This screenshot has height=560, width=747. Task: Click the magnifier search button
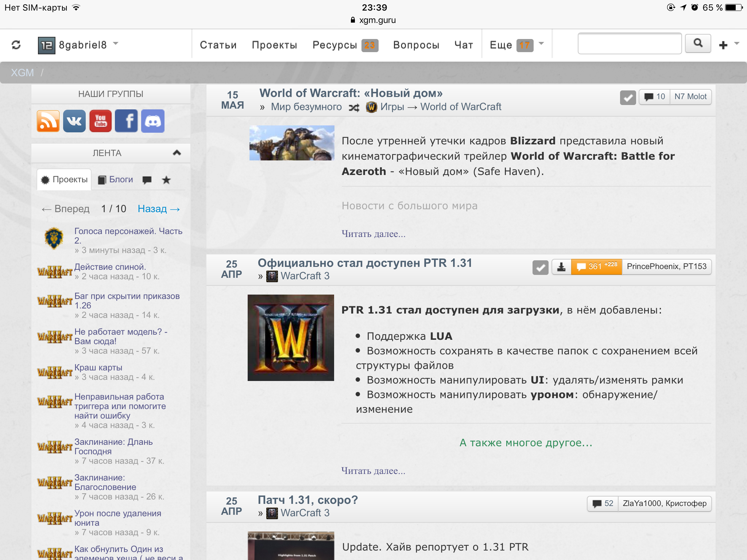[x=698, y=43]
